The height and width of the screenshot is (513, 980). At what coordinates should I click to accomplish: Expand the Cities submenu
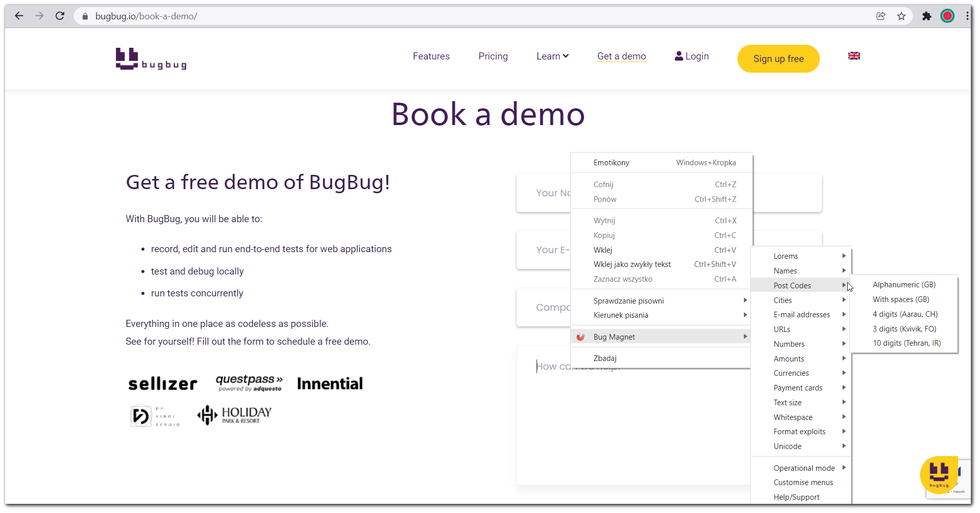[x=801, y=300]
